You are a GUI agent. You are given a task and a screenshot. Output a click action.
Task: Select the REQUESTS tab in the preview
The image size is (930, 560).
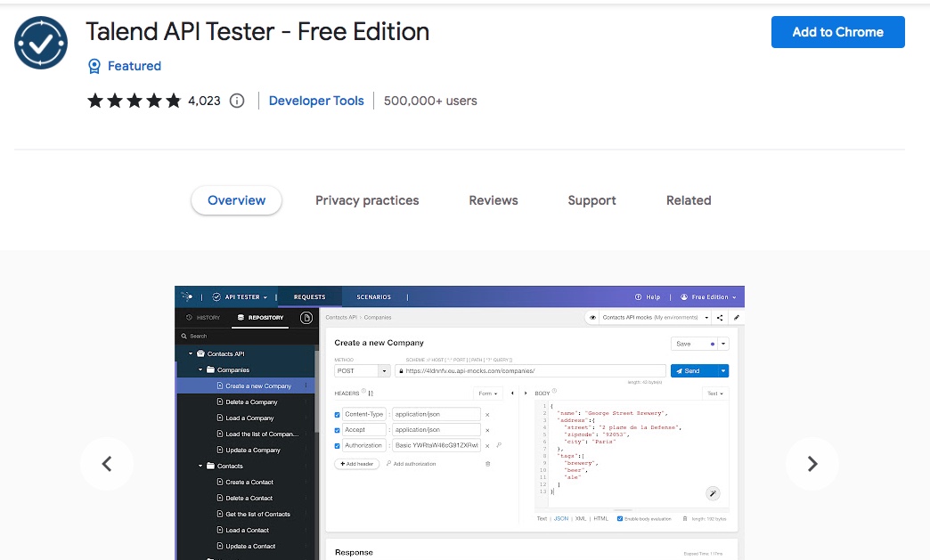point(310,296)
